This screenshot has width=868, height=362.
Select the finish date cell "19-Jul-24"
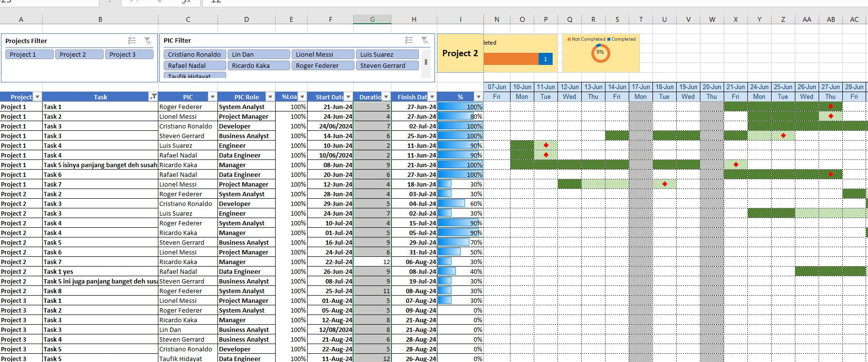pos(414,281)
